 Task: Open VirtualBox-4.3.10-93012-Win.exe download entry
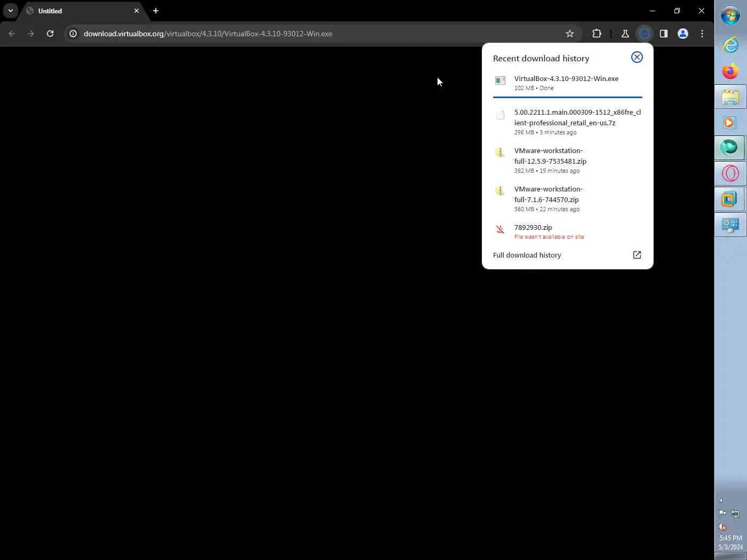tap(567, 83)
